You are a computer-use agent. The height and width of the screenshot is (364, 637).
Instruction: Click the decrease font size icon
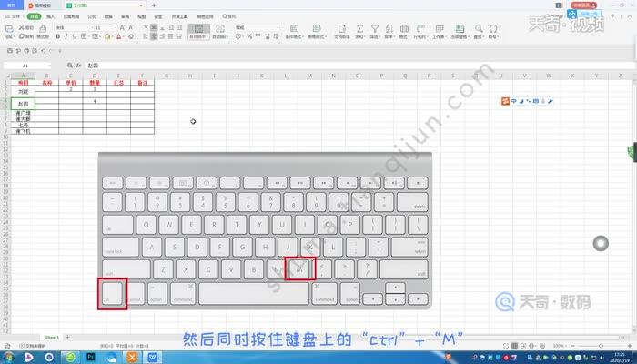(x=131, y=27)
